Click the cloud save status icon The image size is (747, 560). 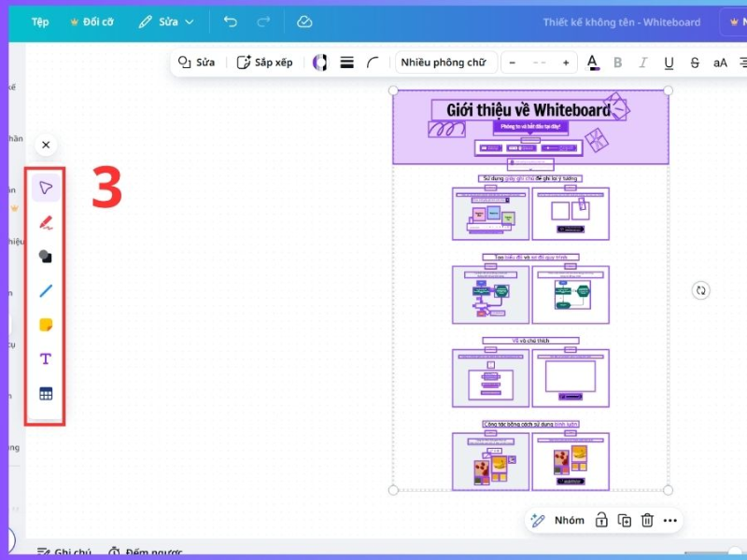tap(304, 21)
